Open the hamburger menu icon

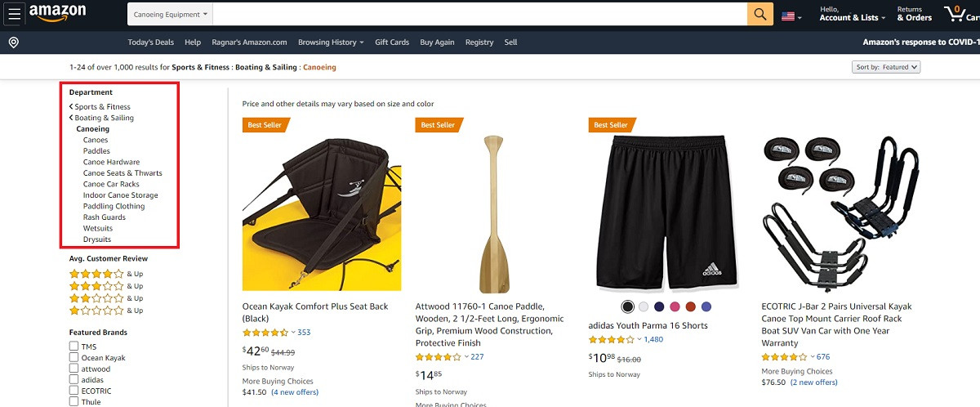coord(14,15)
